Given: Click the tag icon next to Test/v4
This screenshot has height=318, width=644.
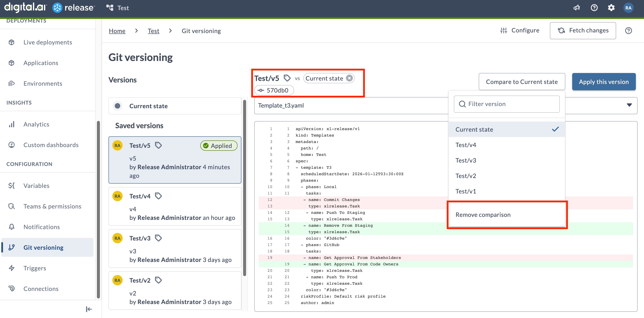Looking at the screenshot, I should 158,196.
